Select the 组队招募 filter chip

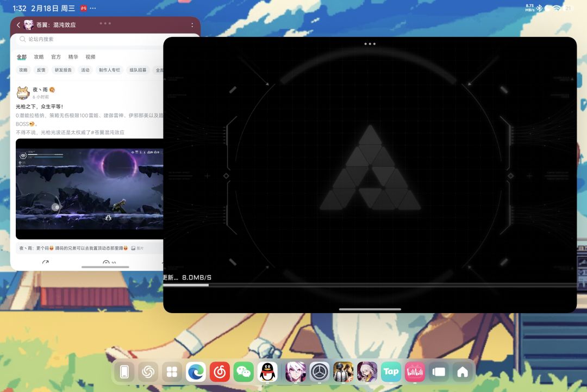pos(138,70)
